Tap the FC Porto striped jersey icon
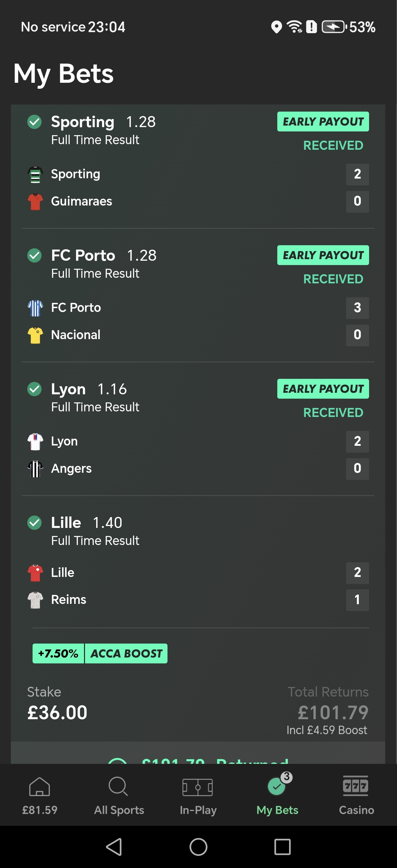Screen dimensions: 397x868 [35, 308]
